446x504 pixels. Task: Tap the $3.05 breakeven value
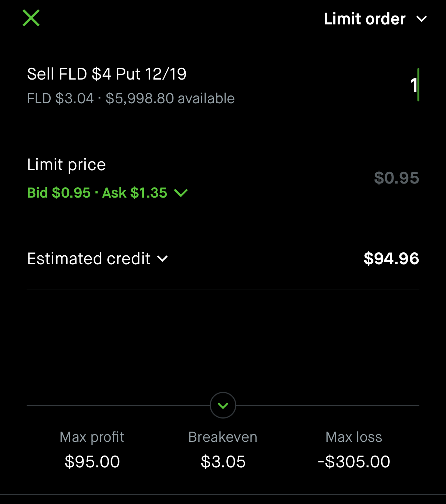pos(223,462)
